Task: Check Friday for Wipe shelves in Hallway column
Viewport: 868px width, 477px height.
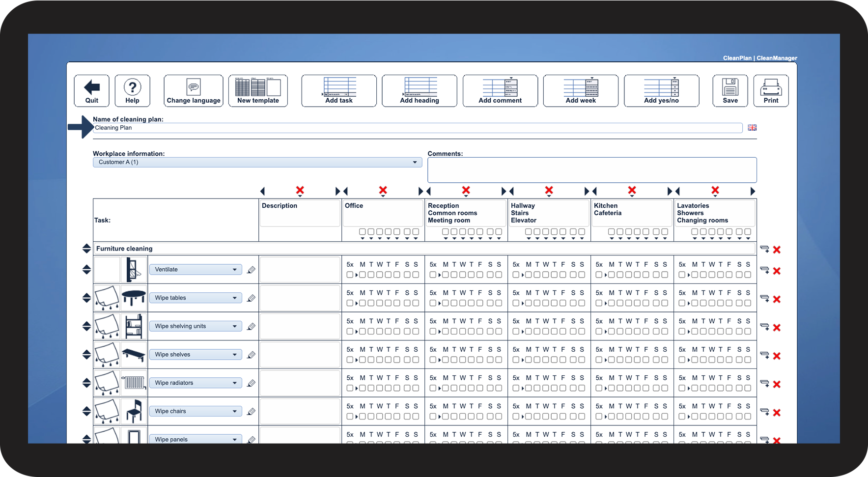Action: coord(563,360)
